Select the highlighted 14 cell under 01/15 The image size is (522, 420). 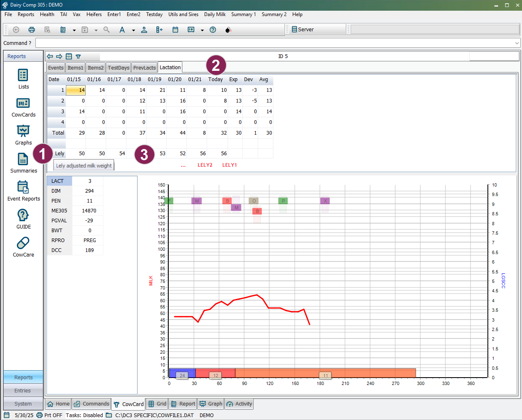(76, 90)
